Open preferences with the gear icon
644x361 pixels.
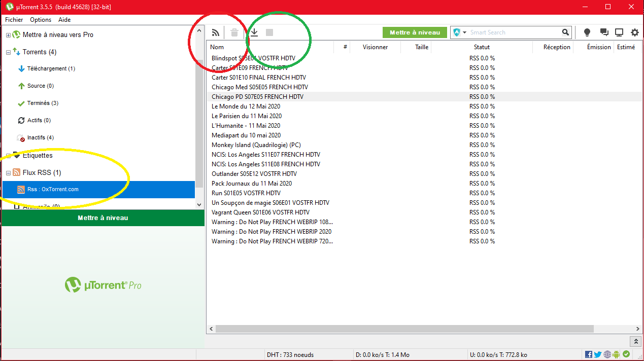tap(635, 32)
